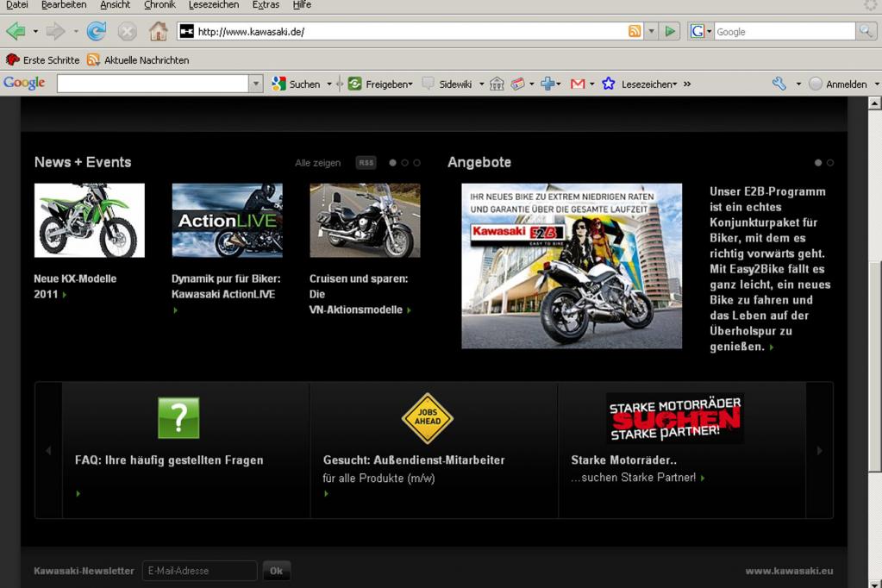
Task: Click the Gmail envelope icon
Action: coord(578,84)
